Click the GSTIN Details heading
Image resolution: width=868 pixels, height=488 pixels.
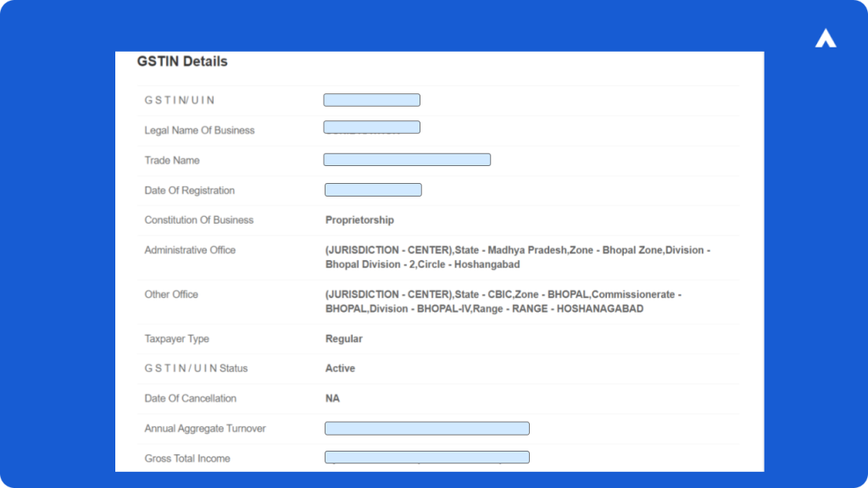pos(182,61)
